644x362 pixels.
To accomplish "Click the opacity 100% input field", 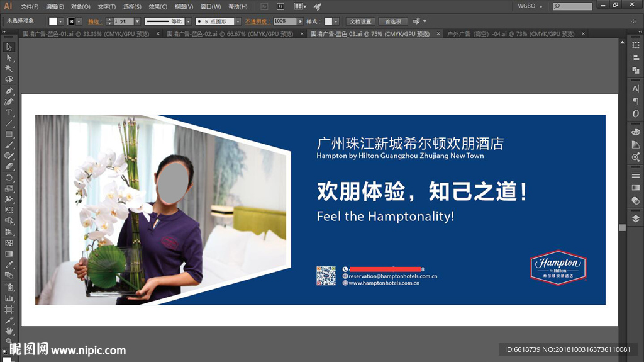I will pyautogui.click(x=285, y=21).
